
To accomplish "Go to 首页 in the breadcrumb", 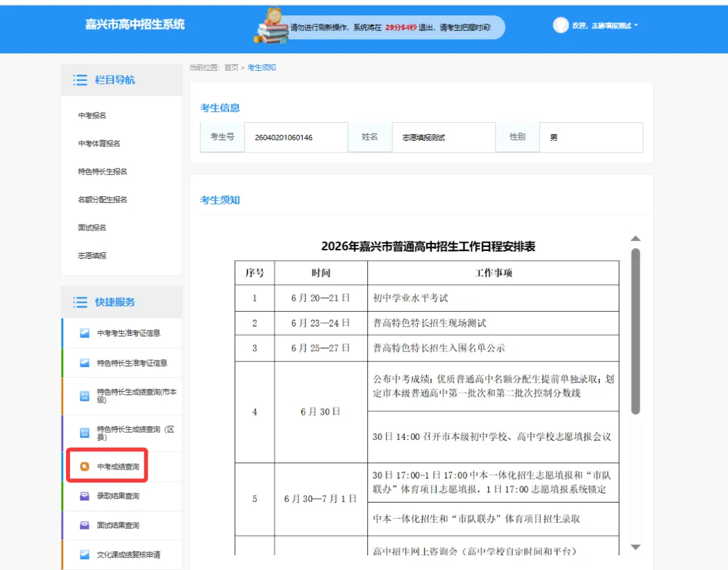I will [231, 68].
